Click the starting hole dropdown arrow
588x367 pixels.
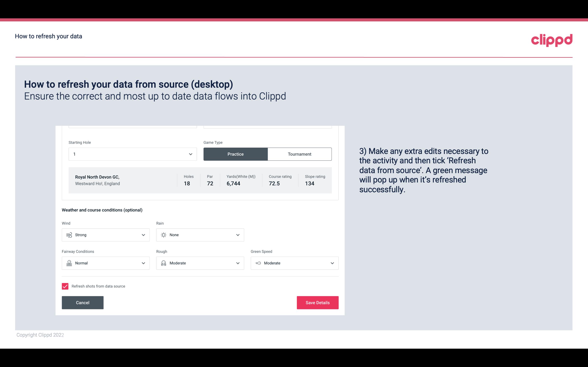[x=190, y=154]
